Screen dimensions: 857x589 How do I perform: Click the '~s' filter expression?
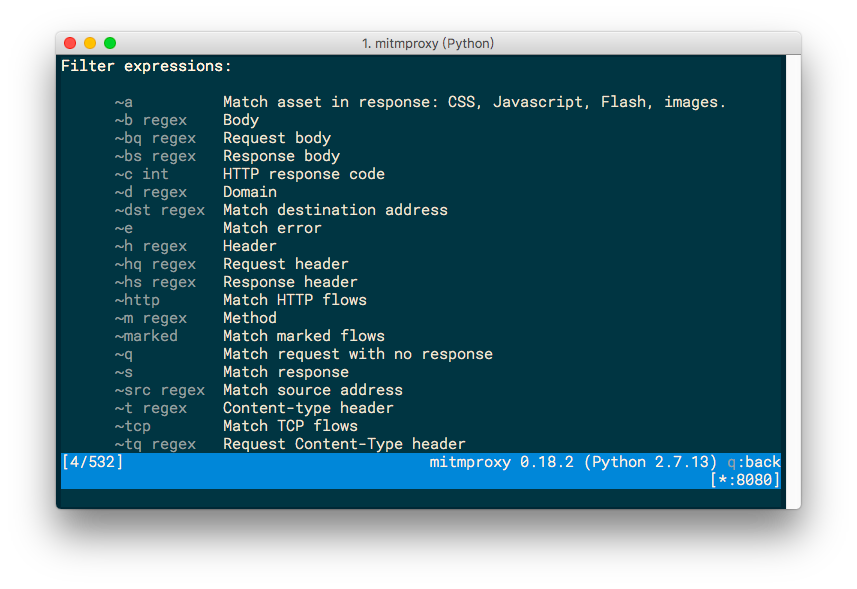pos(124,373)
